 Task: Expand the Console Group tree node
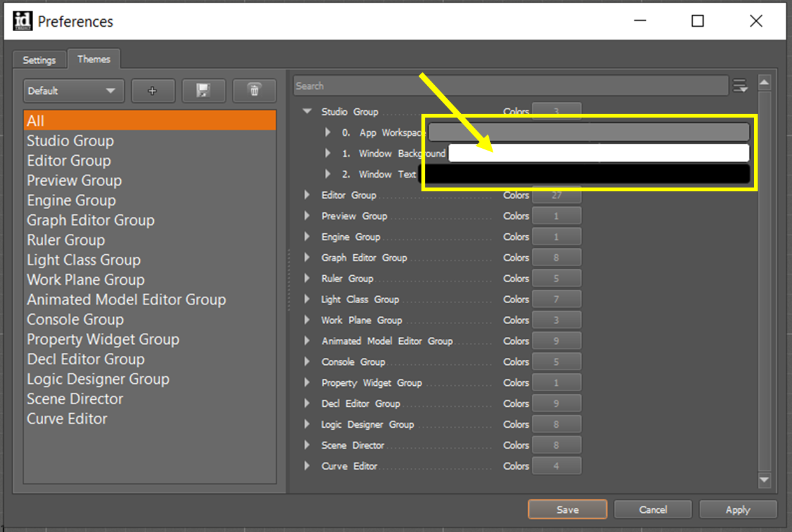(307, 362)
